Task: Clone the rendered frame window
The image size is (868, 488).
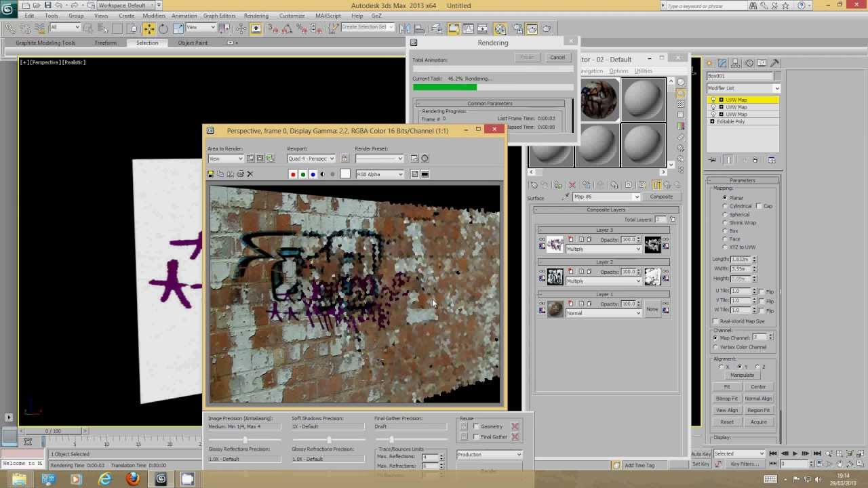Action: tap(230, 174)
